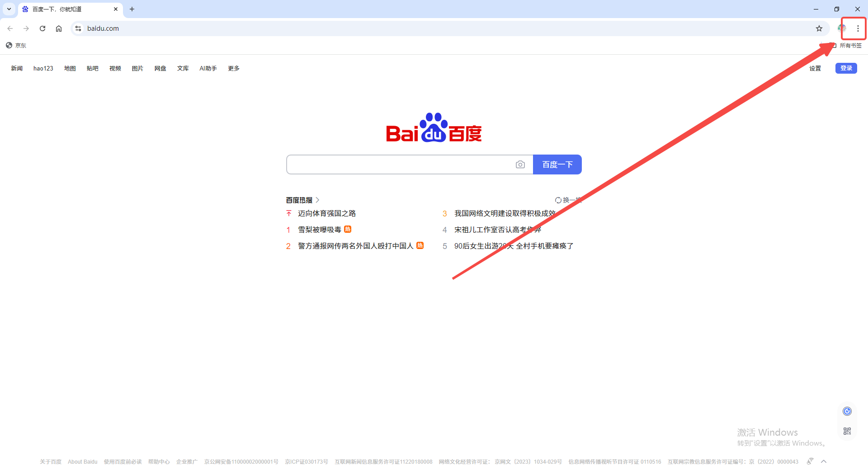The width and height of the screenshot is (868, 470).
Task: Collapse the footer with the up chevron
Action: (824, 461)
